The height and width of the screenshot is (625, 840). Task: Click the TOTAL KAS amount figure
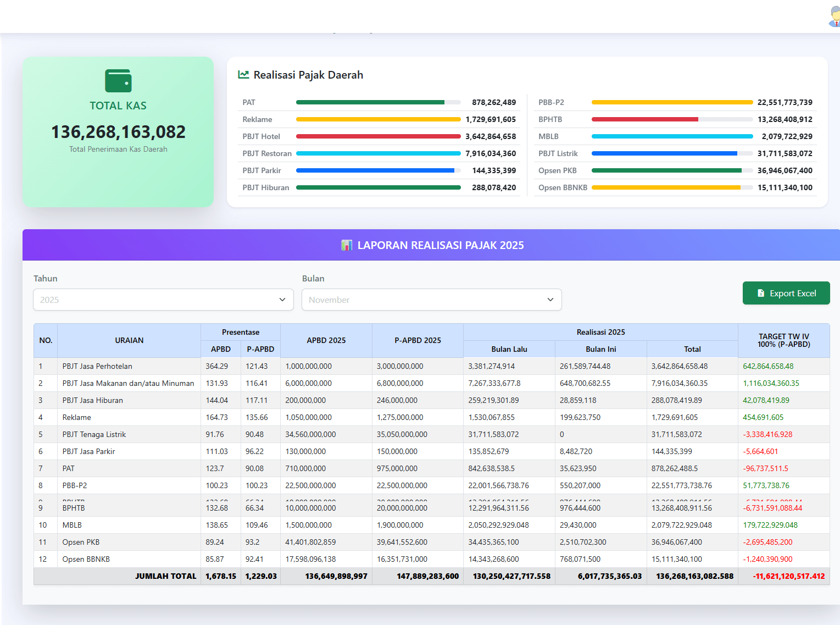(x=118, y=132)
